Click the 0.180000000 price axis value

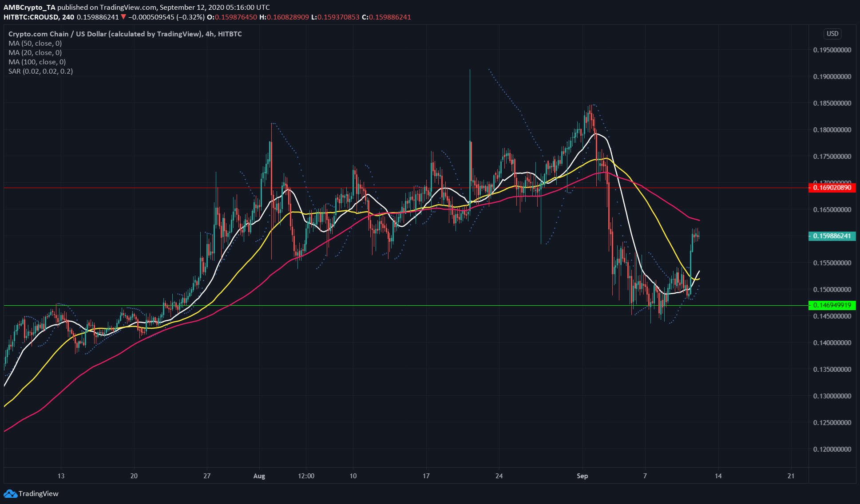click(832, 130)
